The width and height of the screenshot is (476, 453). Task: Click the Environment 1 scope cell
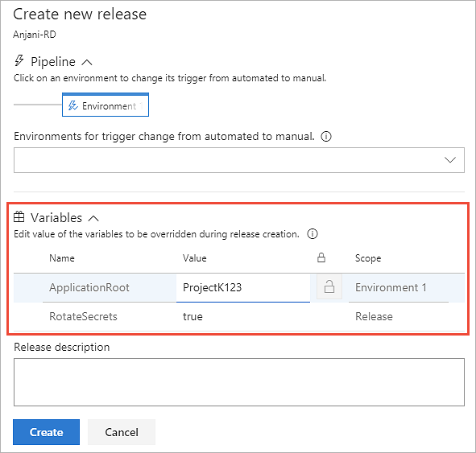point(391,287)
